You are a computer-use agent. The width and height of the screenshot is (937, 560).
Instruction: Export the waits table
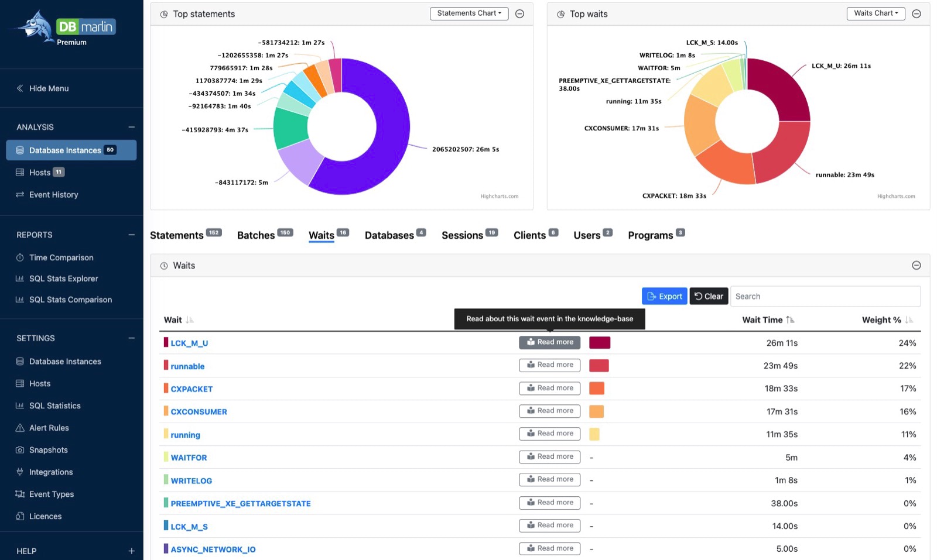click(665, 296)
